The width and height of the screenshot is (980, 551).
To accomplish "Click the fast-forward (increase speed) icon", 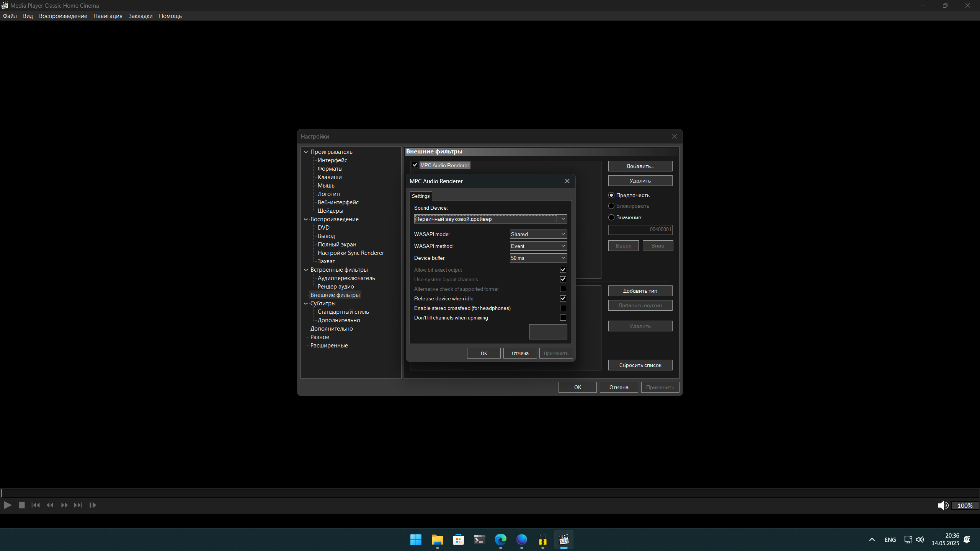I will (x=64, y=505).
